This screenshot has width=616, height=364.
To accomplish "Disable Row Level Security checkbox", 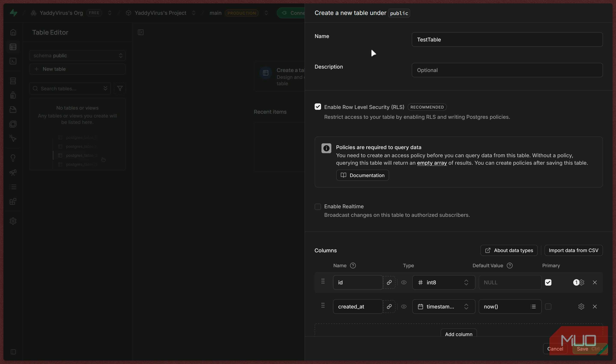I will pyautogui.click(x=318, y=106).
